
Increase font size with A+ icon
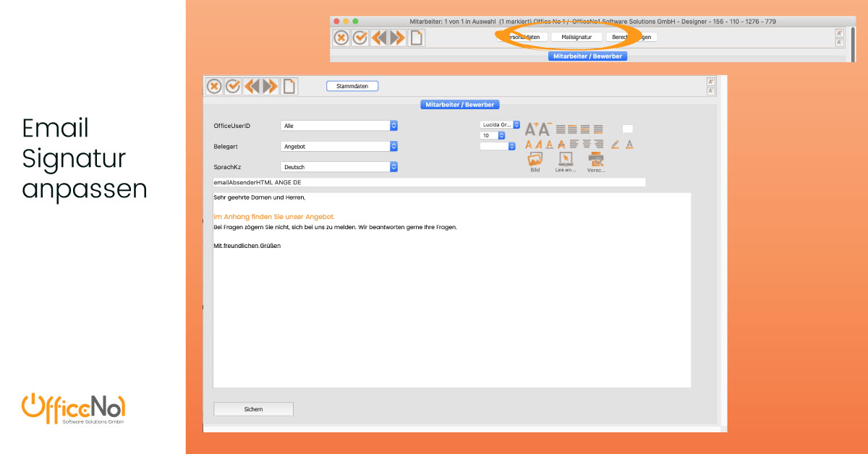(x=531, y=129)
